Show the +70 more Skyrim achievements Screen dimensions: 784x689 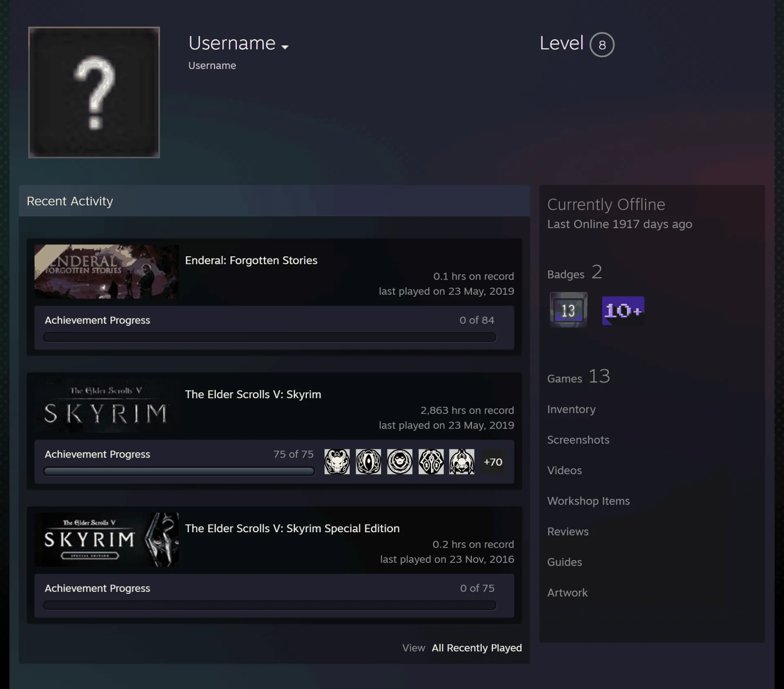pyautogui.click(x=493, y=462)
